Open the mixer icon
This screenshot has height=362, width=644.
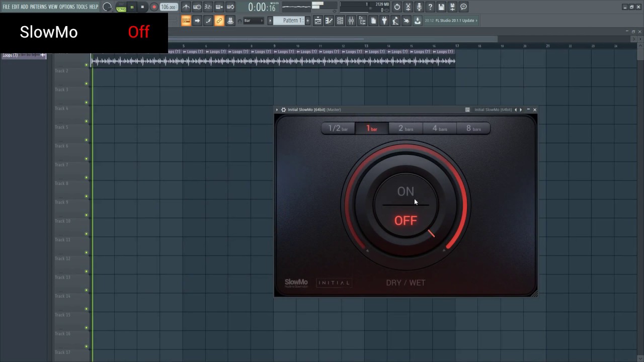coord(351,21)
